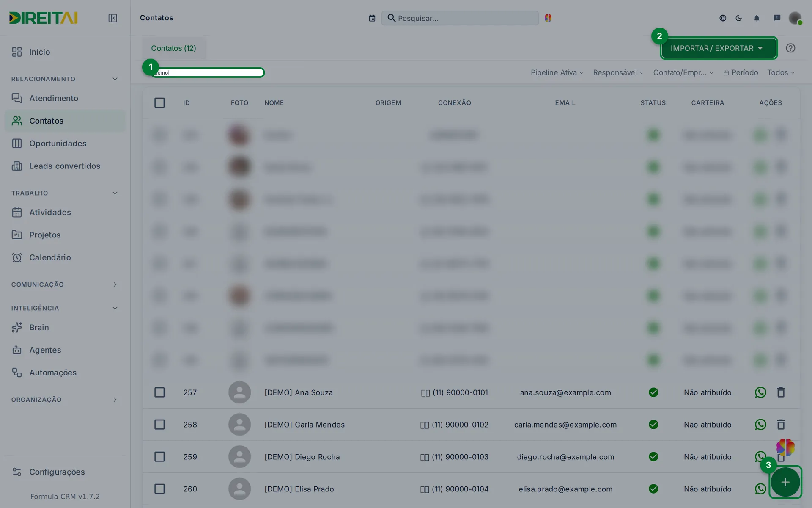Image resolution: width=812 pixels, height=508 pixels.
Task: Check the box for contact 258
Action: click(x=159, y=425)
